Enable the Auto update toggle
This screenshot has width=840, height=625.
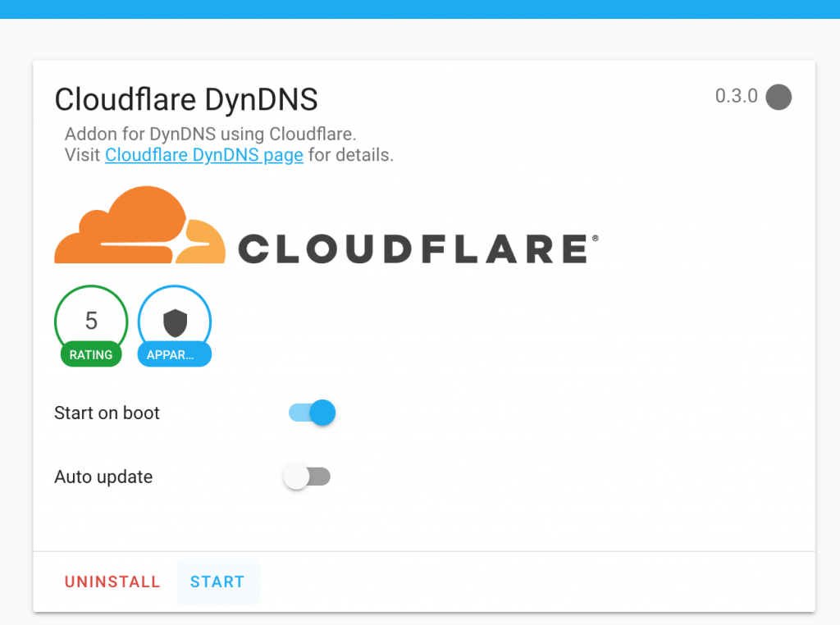coord(307,477)
